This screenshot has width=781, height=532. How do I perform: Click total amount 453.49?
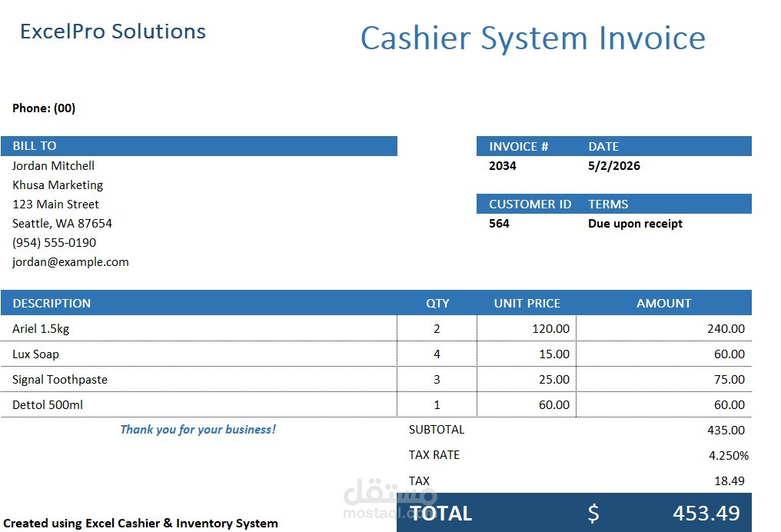pyautogui.click(x=706, y=514)
